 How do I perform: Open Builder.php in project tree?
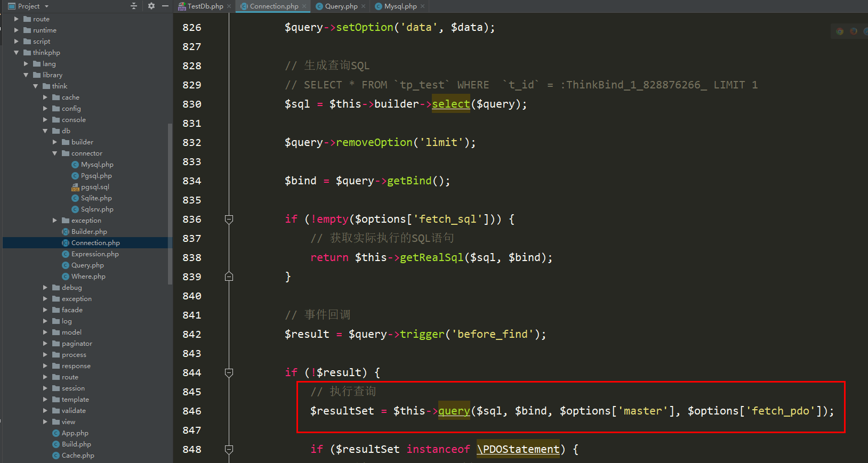click(89, 232)
